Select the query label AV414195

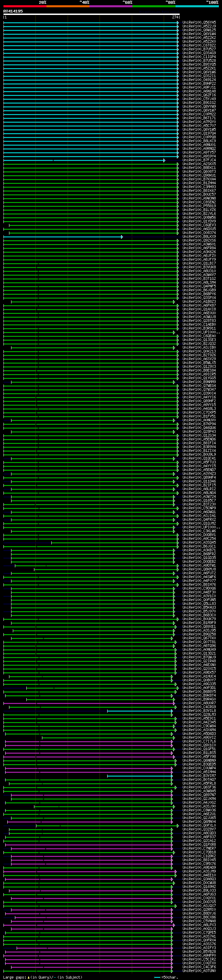tap(13, 11)
